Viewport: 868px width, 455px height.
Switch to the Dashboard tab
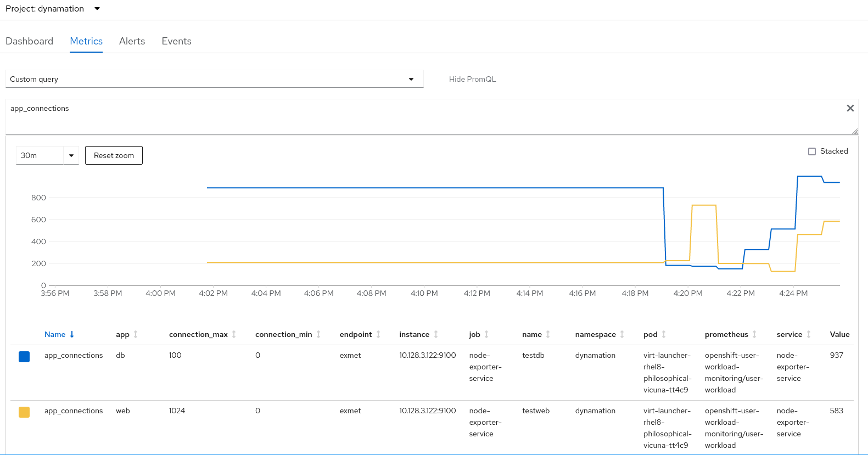(x=30, y=41)
